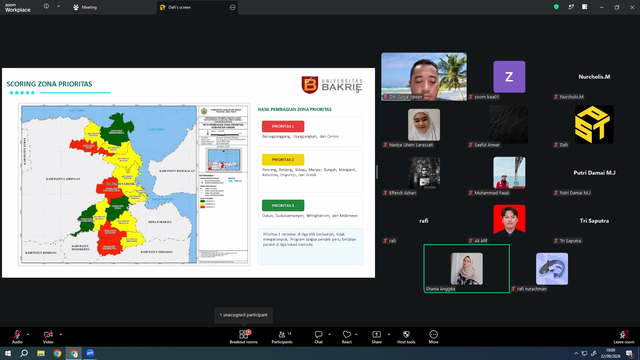Click the Nurcholis.M participant name tile

(x=594, y=77)
